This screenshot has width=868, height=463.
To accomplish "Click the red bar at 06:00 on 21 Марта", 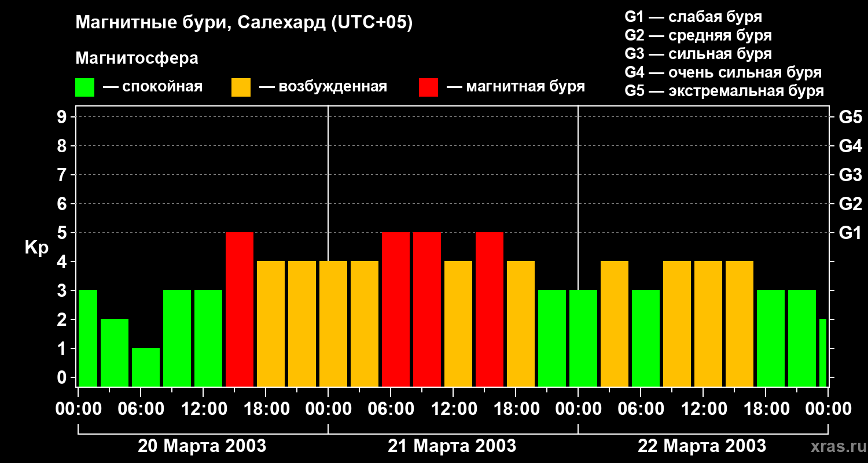I will 396,310.
